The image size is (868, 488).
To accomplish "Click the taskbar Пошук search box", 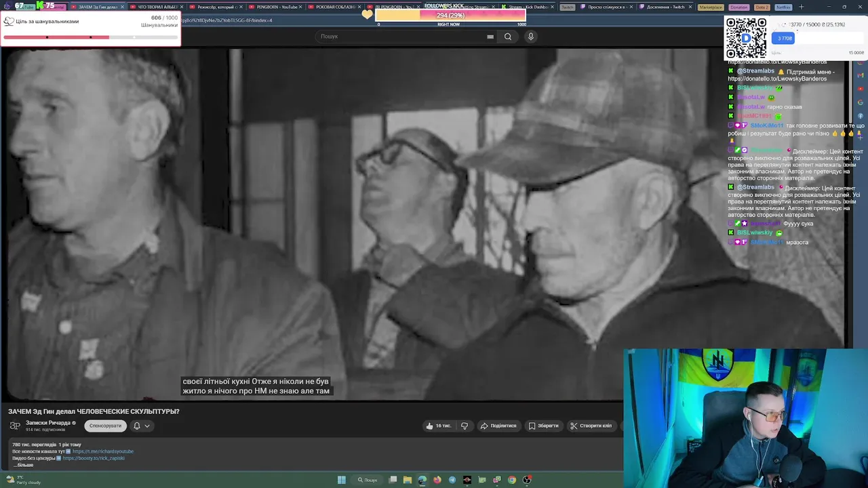I will [368, 480].
